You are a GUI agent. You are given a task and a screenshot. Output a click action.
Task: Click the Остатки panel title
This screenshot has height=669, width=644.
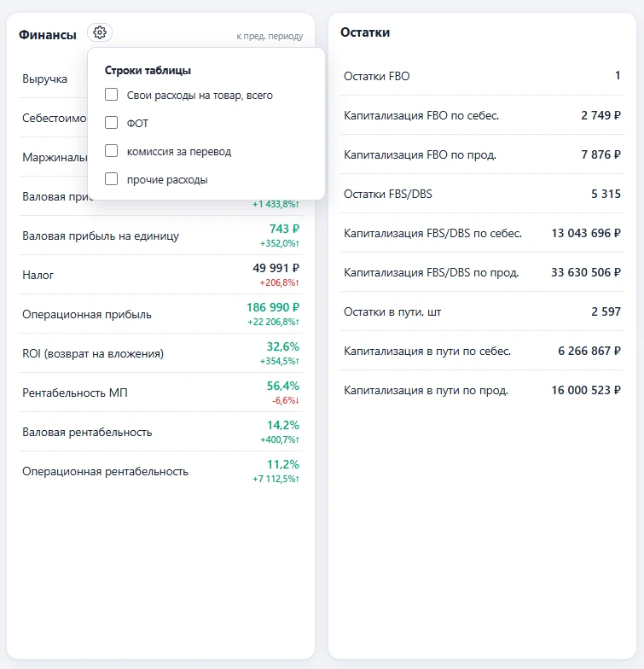tap(365, 32)
